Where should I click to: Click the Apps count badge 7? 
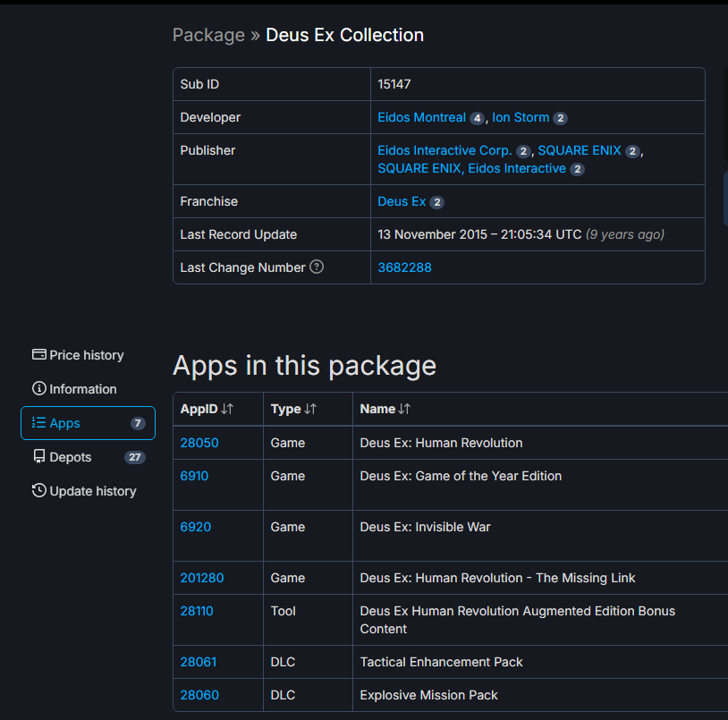[x=138, y=423]
